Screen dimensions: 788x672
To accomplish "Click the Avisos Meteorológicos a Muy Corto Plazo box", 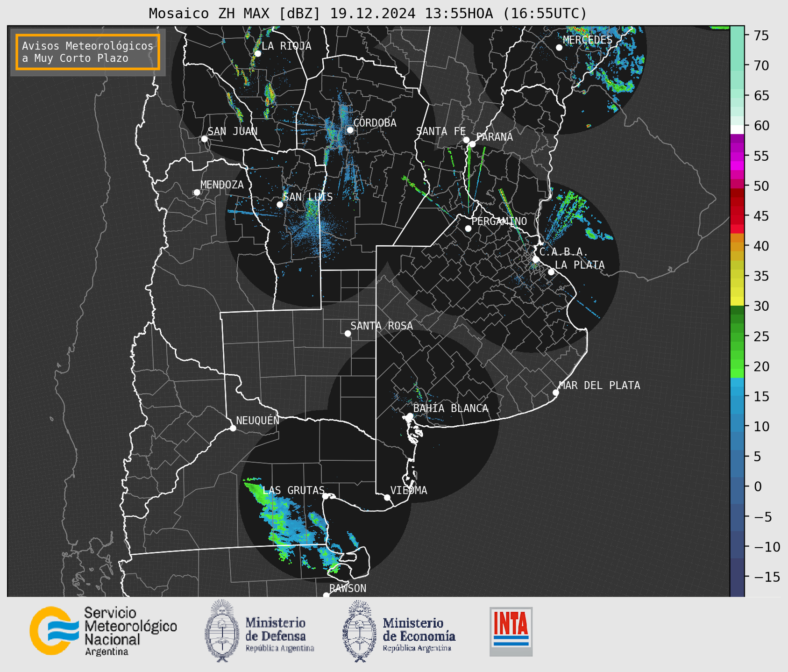I will (88, 52).
